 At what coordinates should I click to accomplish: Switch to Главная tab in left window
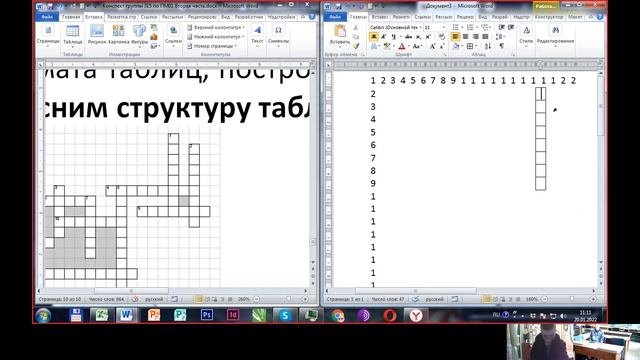pyautogui.click(x=71, y=17)
